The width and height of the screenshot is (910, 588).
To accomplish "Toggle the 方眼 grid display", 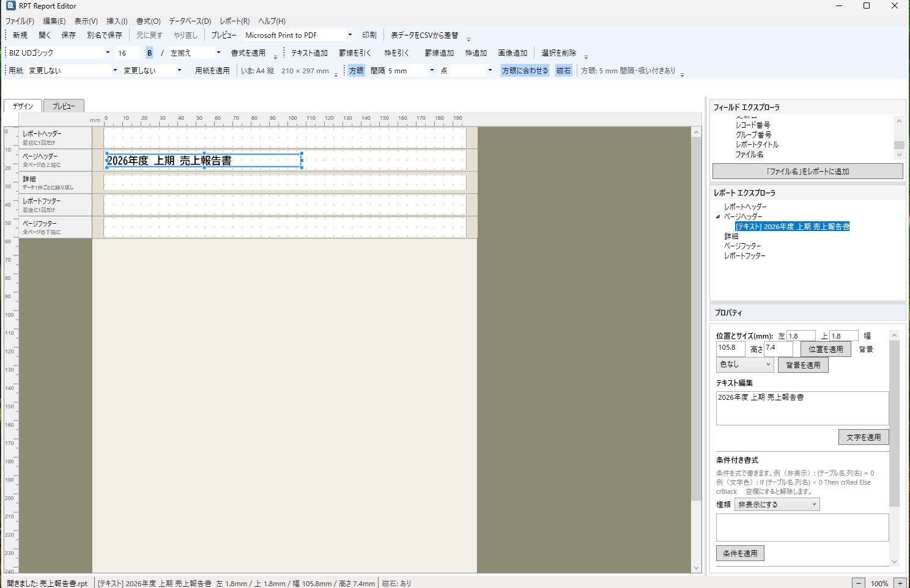I will (x=357, y=71).
